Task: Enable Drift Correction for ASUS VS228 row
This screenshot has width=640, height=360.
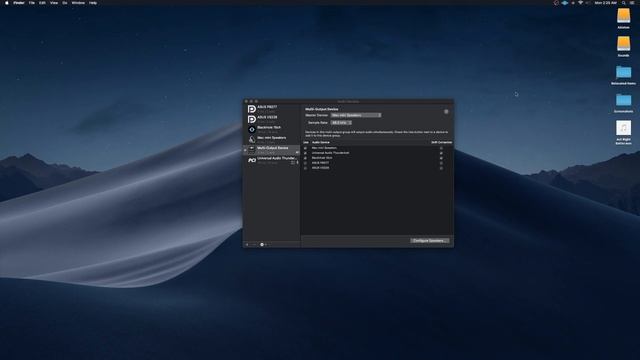Action: [441, 168]
